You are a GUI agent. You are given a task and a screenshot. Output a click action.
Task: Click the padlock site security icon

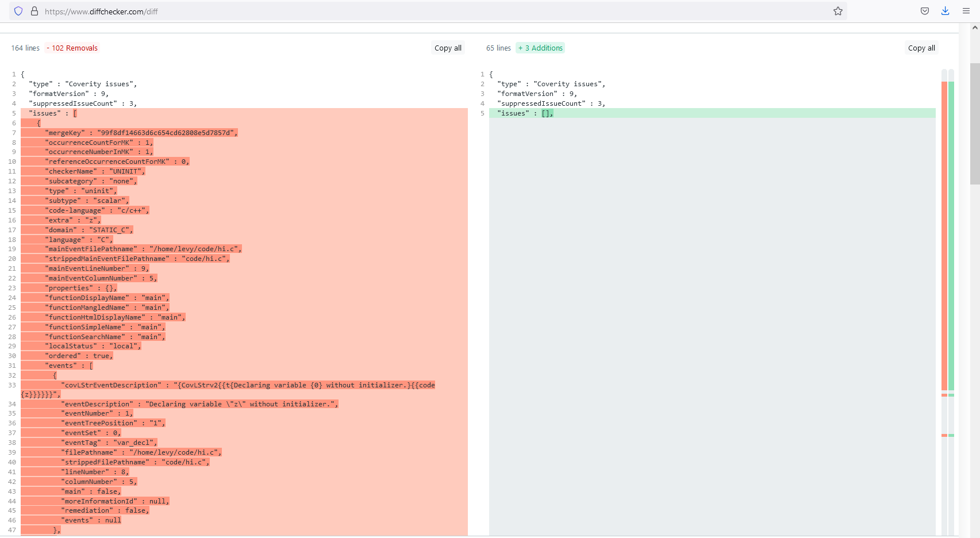coord(34,11)
